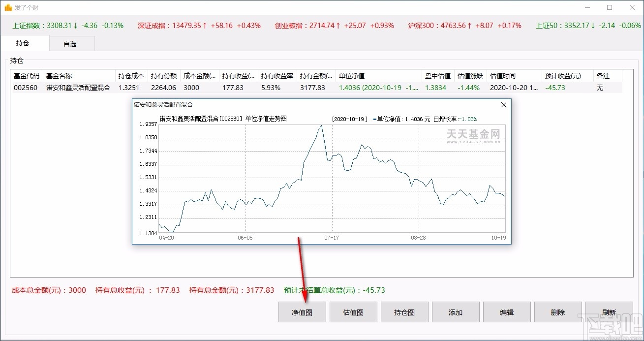Open the 估值图 chart
The height and width of the screenshot is (341, 644).
click(x=353, y=311)
